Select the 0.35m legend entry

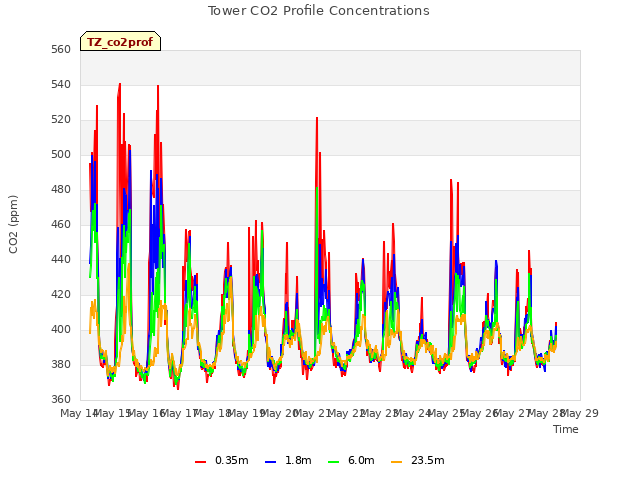tap(222, 460)
